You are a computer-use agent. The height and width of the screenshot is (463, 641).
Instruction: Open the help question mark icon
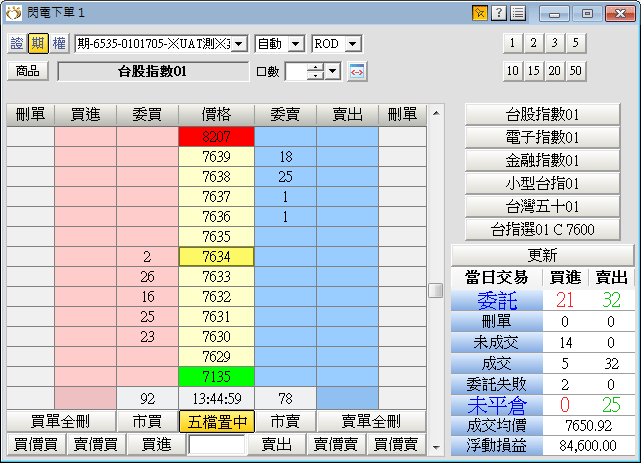(499, 13)
